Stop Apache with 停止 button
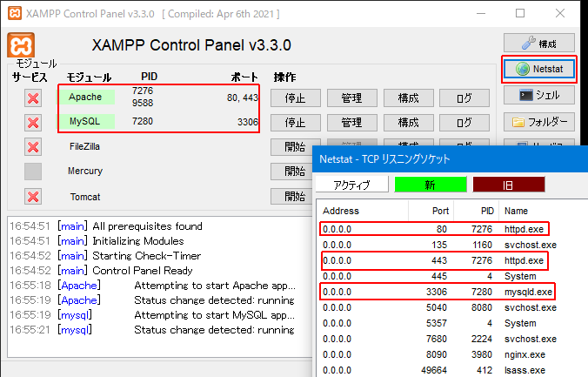The image size is (588, 377). point(296,98)
